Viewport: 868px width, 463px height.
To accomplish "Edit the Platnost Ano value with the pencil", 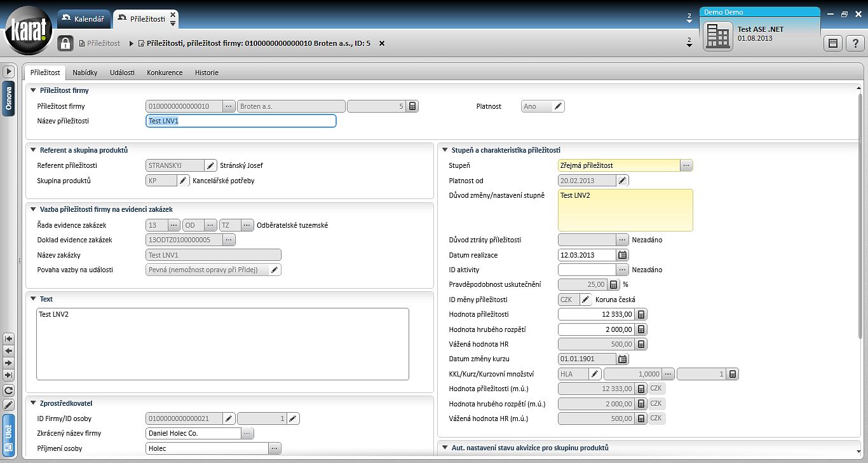I will tap(558, 106).
